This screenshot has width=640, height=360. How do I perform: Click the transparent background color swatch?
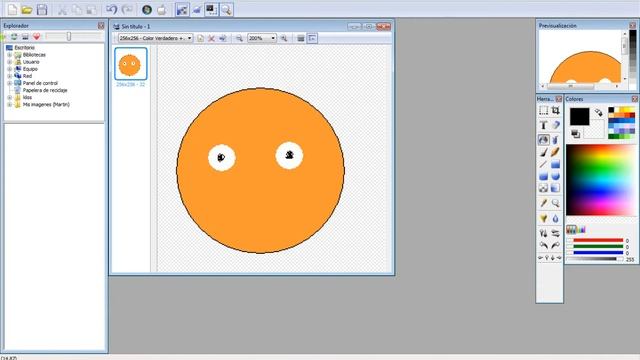[x=594, y=130]
